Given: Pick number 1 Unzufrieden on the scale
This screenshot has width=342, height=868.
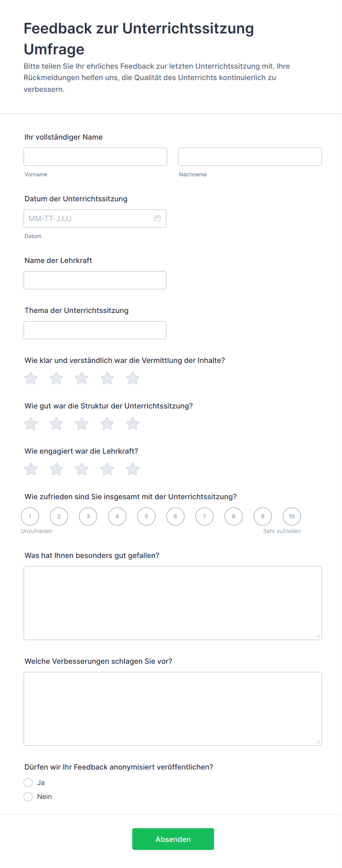Looking at the screenshot, I should coord(30,516).
